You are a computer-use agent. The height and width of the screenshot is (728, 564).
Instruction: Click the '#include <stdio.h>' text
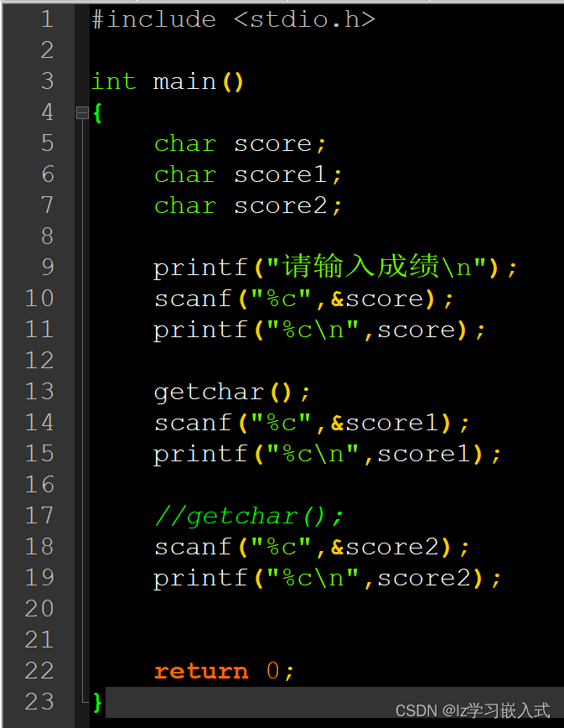[x=233, y=19]
